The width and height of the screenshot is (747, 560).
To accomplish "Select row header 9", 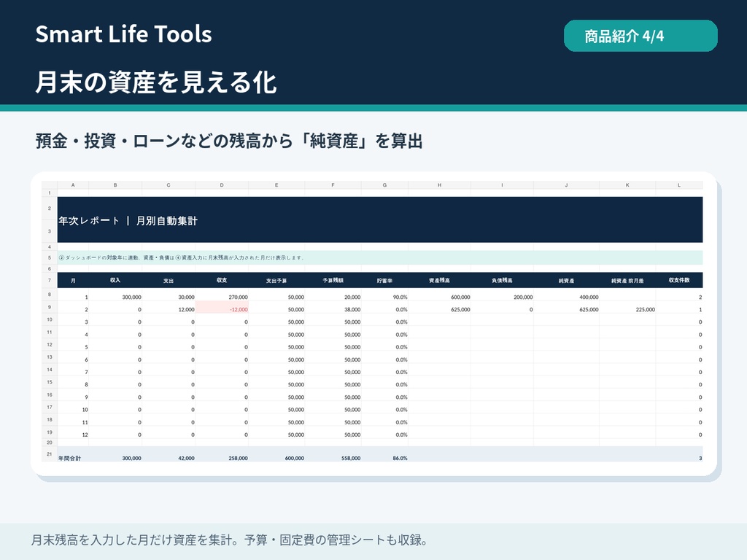I will coord(49,308).
